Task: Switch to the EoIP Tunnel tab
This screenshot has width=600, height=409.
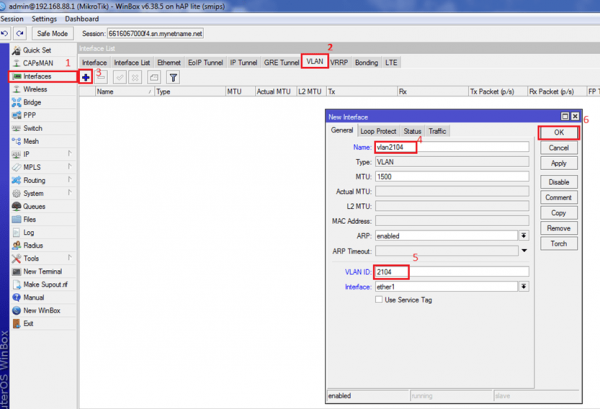Action: 205,62
